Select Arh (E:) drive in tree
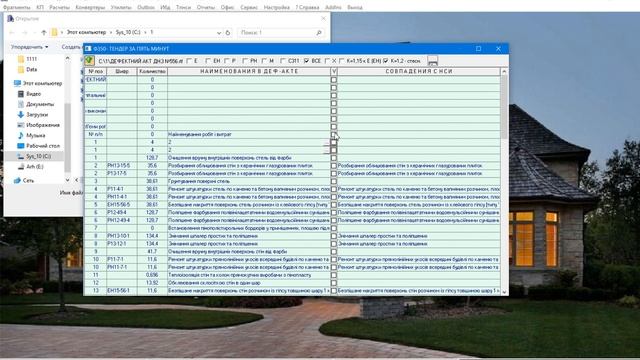This screenshot has width=640, height=360. click(31, 167)
